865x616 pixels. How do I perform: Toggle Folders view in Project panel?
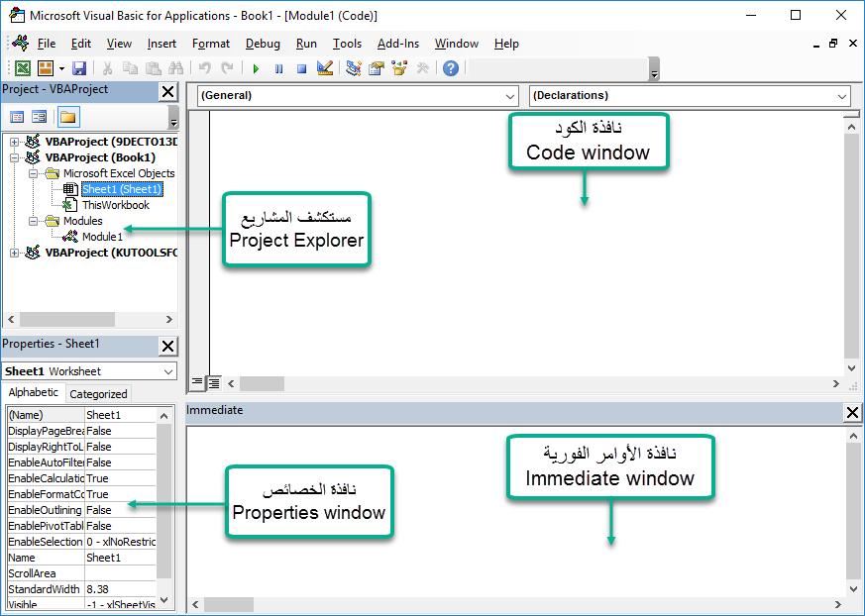coord(67,117)
